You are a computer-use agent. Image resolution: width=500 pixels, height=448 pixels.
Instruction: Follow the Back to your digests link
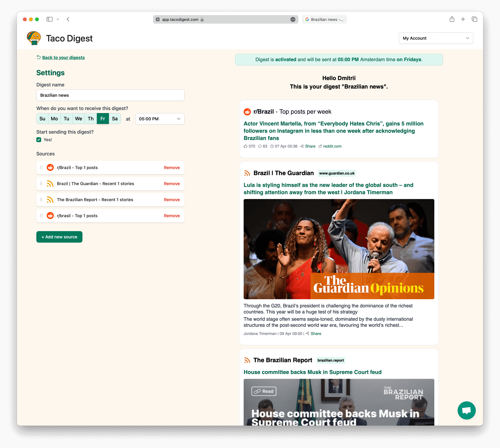click(63, 57)
